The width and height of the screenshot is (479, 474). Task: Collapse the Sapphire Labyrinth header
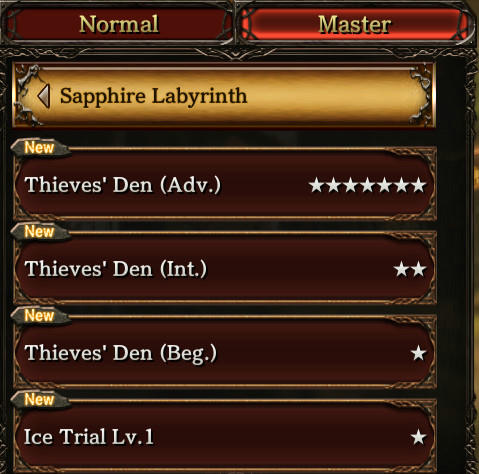[x=224, y=96]
